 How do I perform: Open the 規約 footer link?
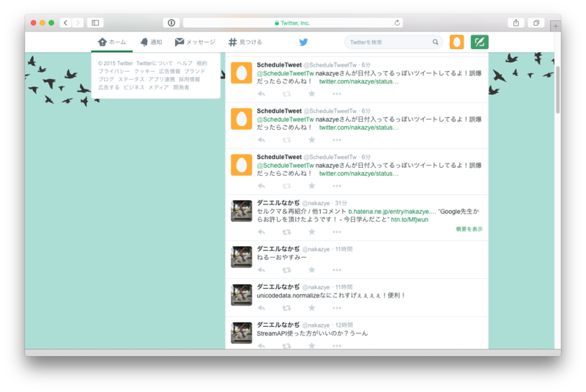[202, 63]
